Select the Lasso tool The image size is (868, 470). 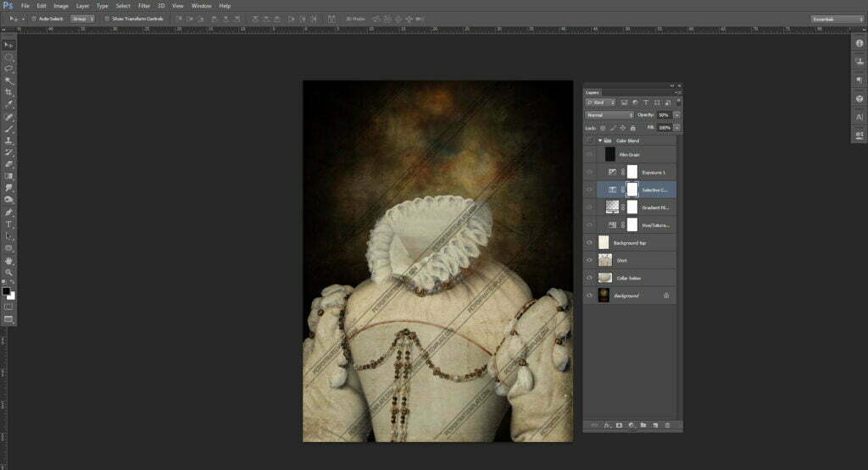[x=8, y=68]
